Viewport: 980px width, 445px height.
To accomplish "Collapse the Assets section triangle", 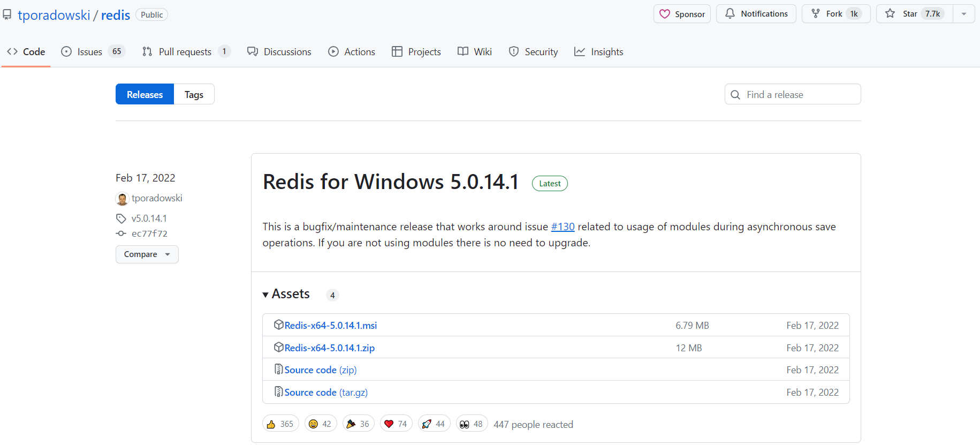I will 265,295.
